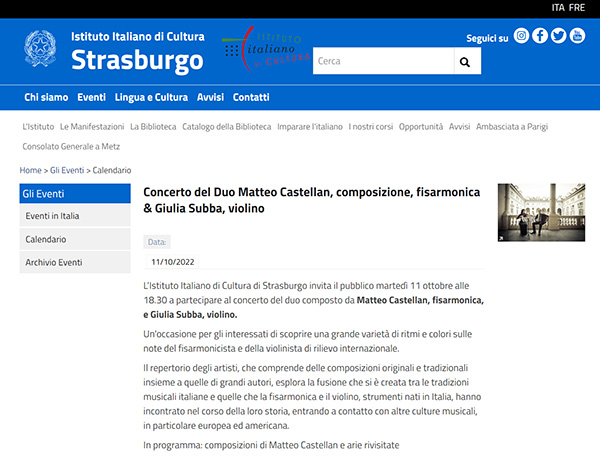
Task: Click the Istituto Italiano di Cultura Strasburgo title
Action: tap(138, 52)
